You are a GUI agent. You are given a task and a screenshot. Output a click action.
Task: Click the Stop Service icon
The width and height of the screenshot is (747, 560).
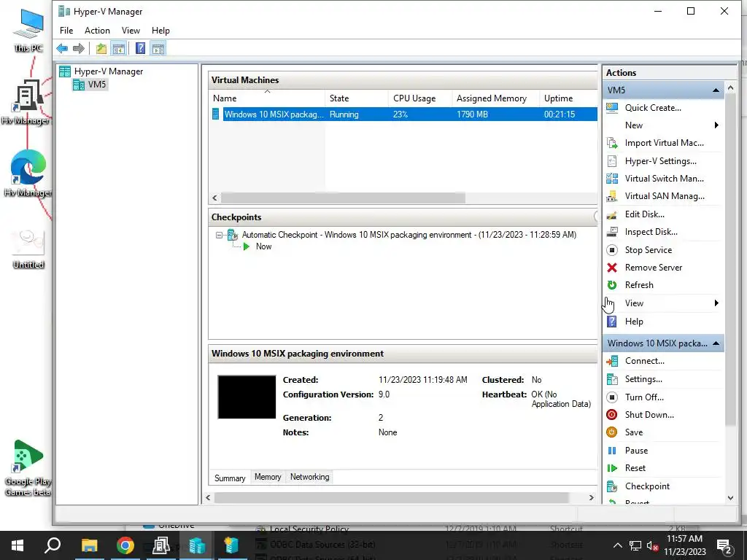(x=612, y=250)
